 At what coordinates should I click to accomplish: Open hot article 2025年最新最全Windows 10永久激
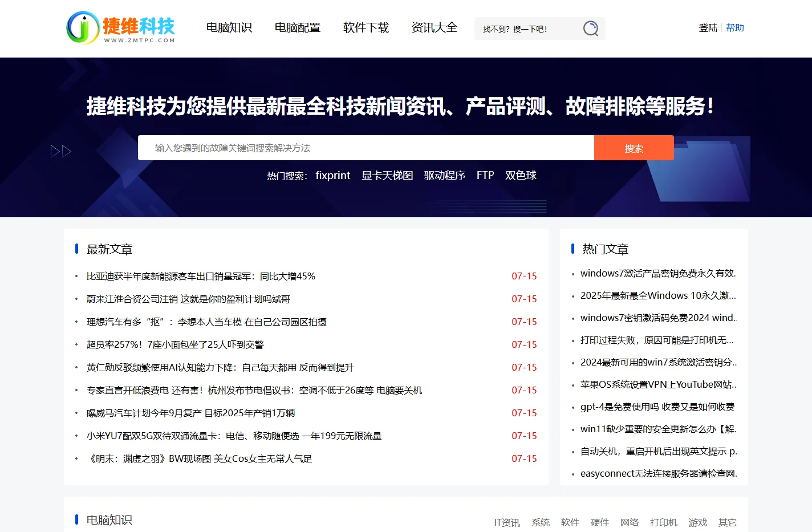tap(658, 295)
